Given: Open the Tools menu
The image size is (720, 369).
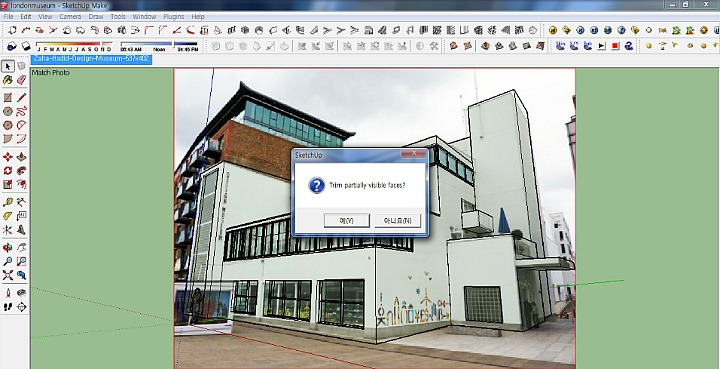Looking at the screenshot, I should pyautogui.click(x=118, y=17).
